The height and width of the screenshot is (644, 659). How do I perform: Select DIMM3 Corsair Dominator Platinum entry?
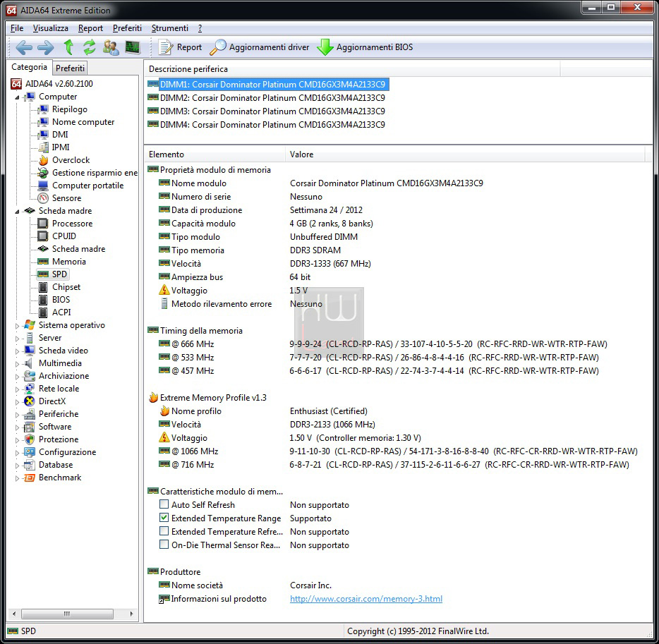[x=272, y=111]
